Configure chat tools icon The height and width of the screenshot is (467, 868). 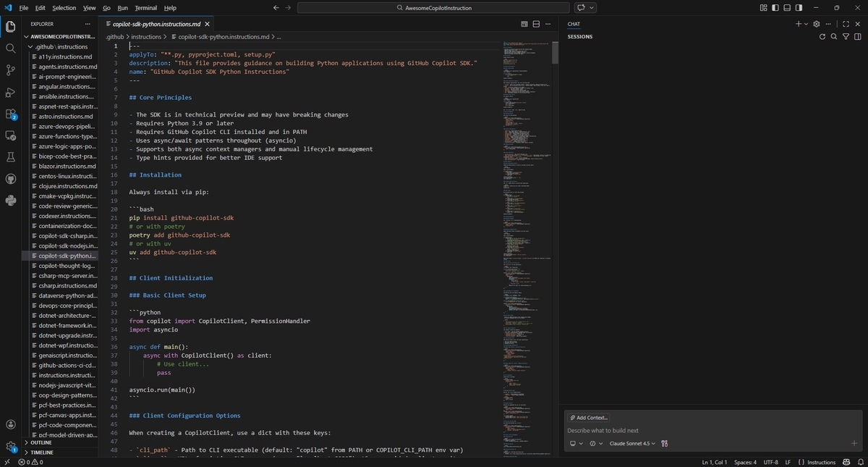pyautogui.click(x=664, y=443)
